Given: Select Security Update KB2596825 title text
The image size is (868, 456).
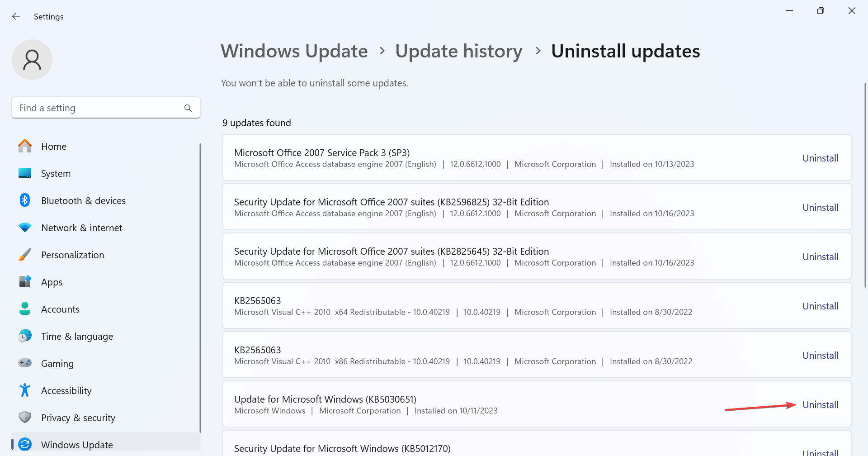Looking at the screenshot, I should [x=392, y=202].
